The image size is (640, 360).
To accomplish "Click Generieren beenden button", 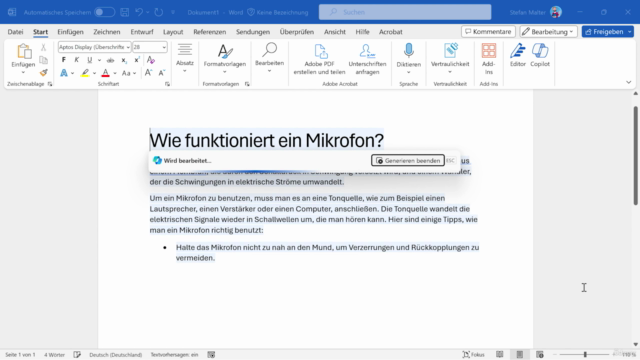I will point(408,160).
